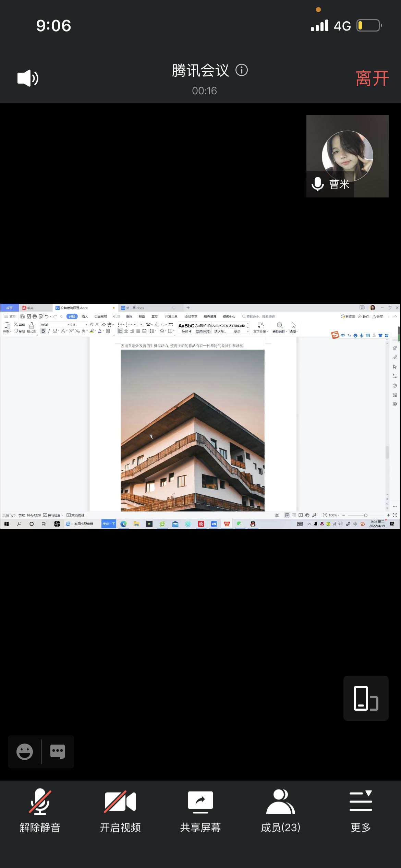Toggle Bold formatting in the ribbon
This screenshot has width=401, height=868.
point(43,331)
